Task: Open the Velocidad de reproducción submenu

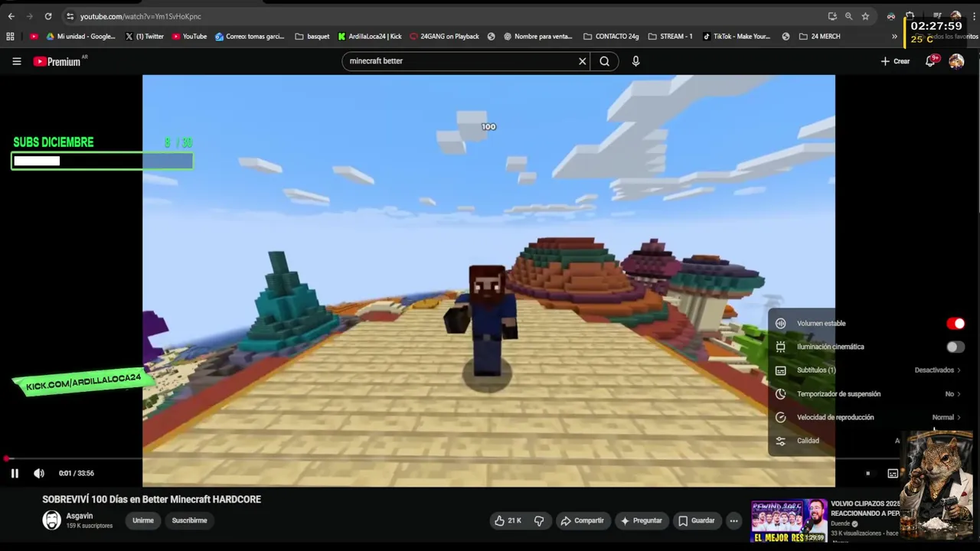Action: (867, 417)
